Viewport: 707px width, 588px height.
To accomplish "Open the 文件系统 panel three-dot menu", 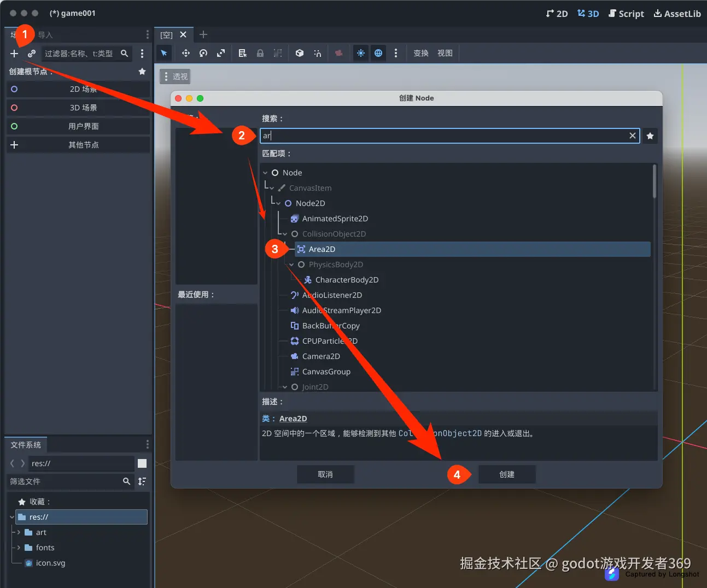I will coord(147,444).
